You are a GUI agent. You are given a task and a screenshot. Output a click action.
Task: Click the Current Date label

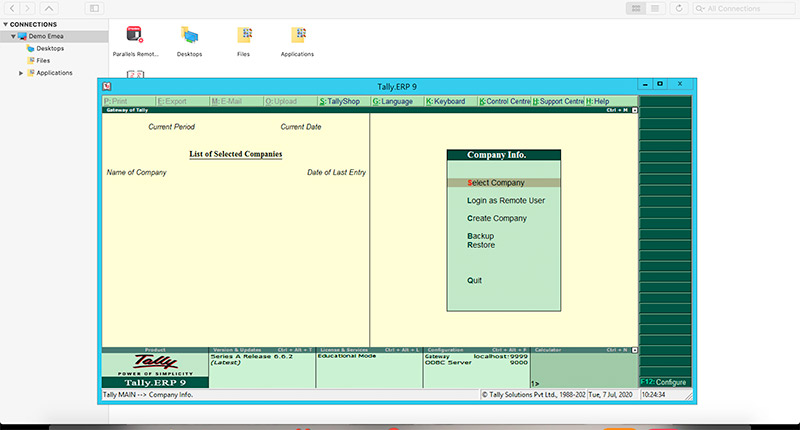(301, 127)
